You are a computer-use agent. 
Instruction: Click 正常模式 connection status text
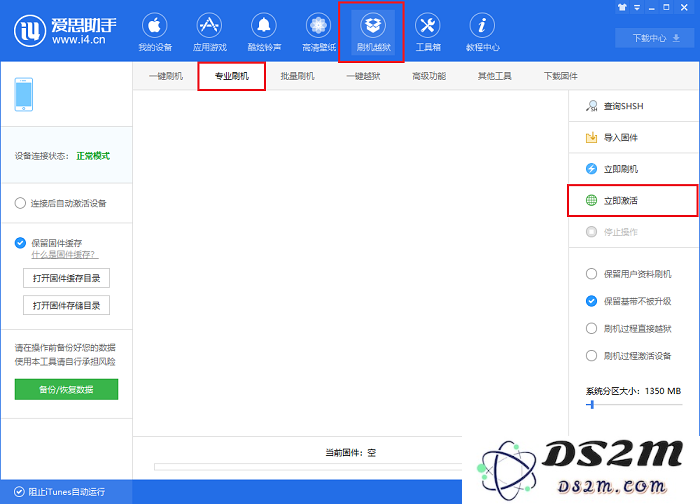(93, 156)
